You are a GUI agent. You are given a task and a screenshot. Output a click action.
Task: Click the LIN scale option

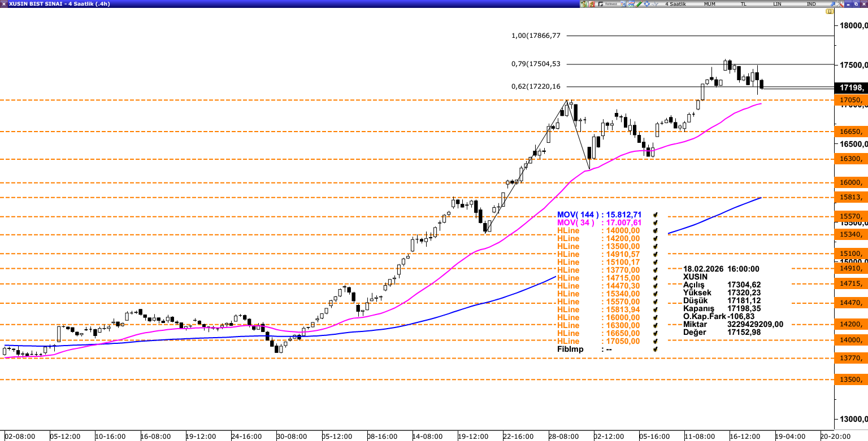(778, 4)
